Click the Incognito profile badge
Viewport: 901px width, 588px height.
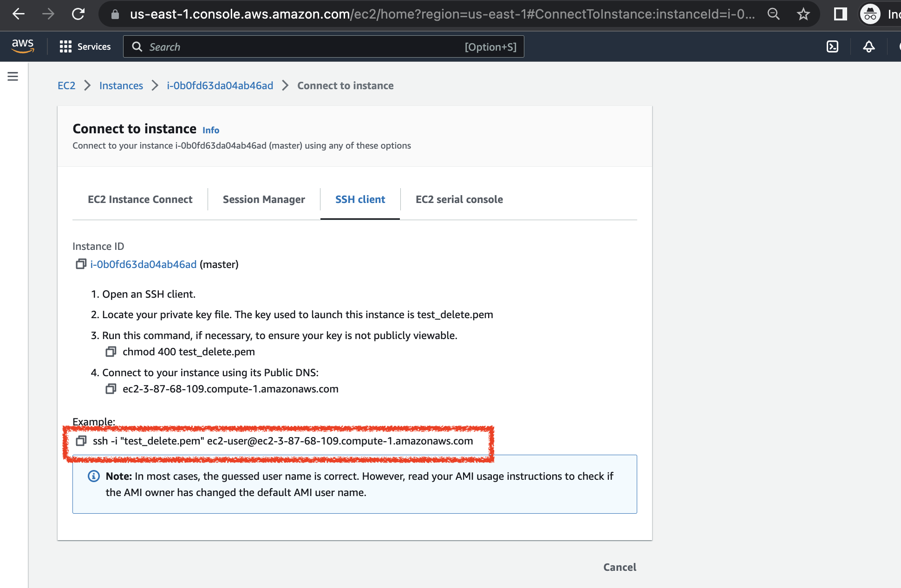click(x=871, y=14)
